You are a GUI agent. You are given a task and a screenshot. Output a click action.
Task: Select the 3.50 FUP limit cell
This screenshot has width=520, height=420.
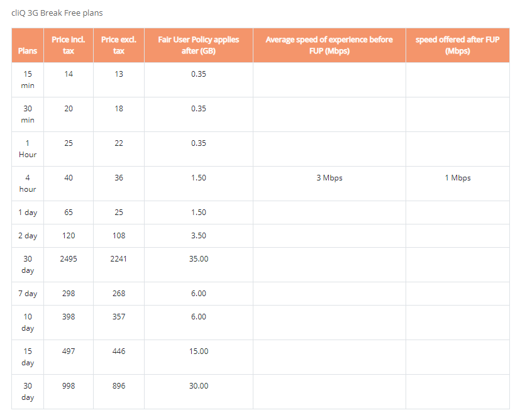pos(199,236)
